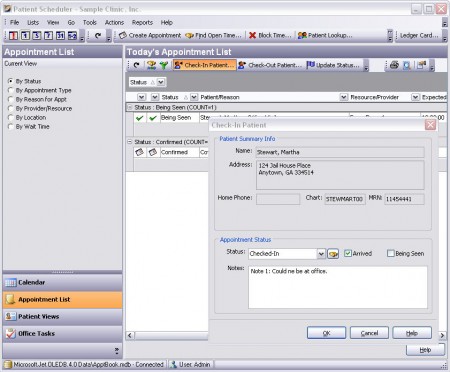
Task: Select By Location view
Action: coord(11,117)
